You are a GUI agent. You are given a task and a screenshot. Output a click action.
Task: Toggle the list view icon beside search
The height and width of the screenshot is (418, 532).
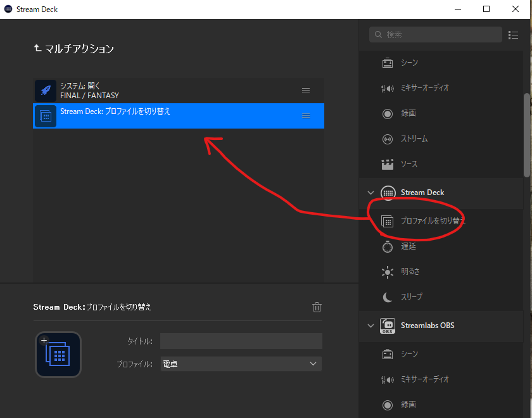click(513, 35)
